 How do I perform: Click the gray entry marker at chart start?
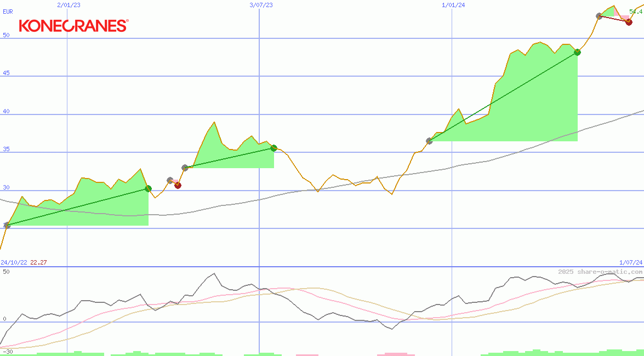tap(7, 225)
